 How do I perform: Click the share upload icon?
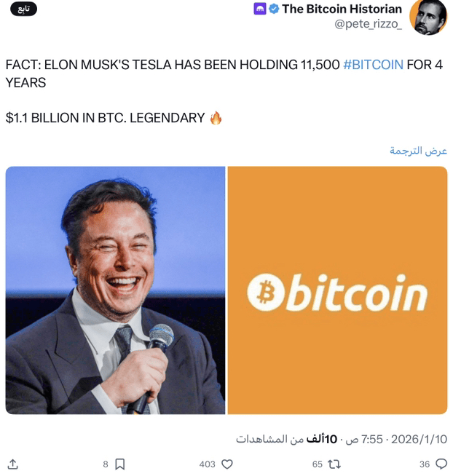[13, 464]
